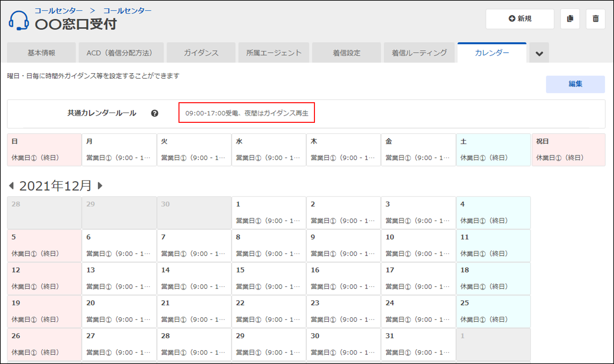Image resolution: width=614 pixels, height=364 pixels.
Task: Select December 29 calendar cell
Action: 269,344
